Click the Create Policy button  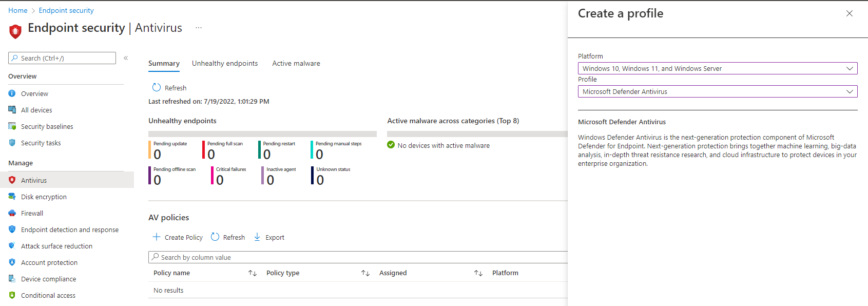[x=178, y=237]
